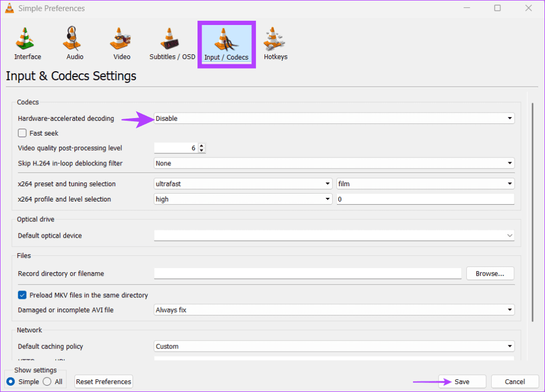
Task: Open the x264 profile high dropdown
Action: tap(243, 199)
